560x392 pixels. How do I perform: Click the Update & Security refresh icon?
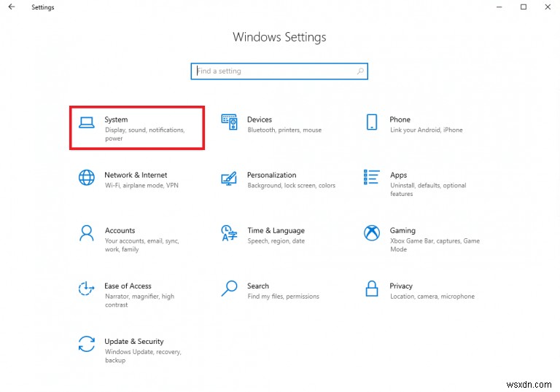coord(87,344)
